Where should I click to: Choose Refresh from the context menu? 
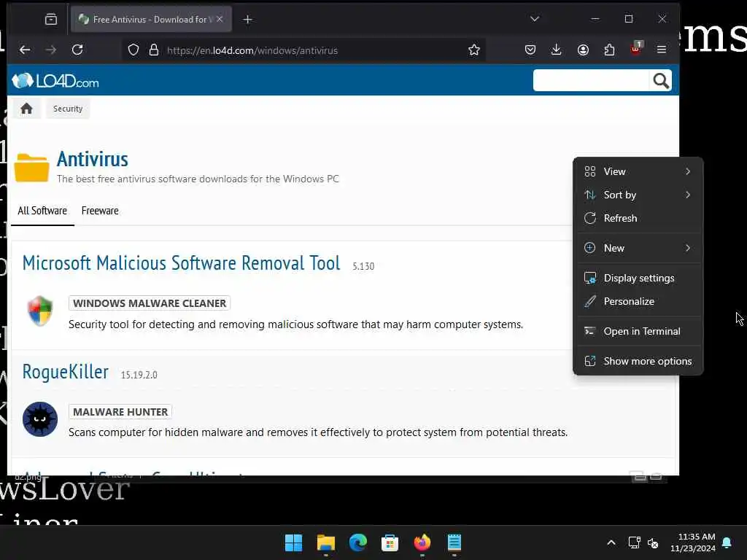(x=638, y=218)
